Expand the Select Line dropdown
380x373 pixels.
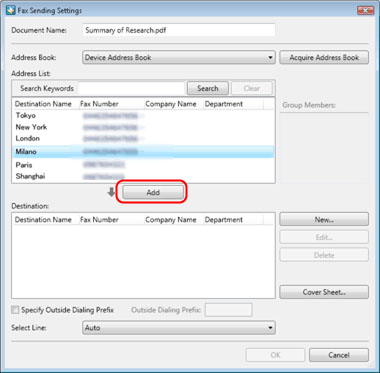[179, 328]
